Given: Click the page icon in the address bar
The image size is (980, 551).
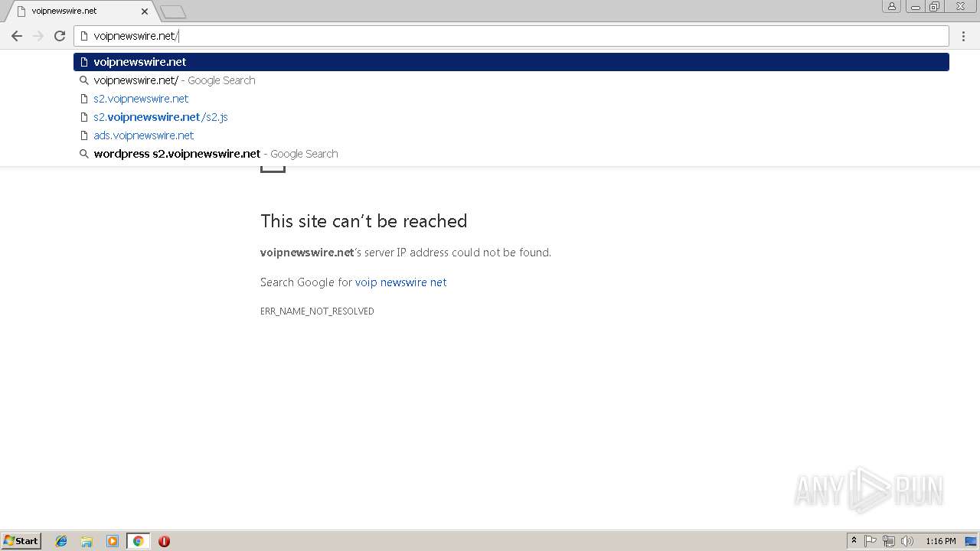Looking at the screenshot, I should (x=84, y=36).
